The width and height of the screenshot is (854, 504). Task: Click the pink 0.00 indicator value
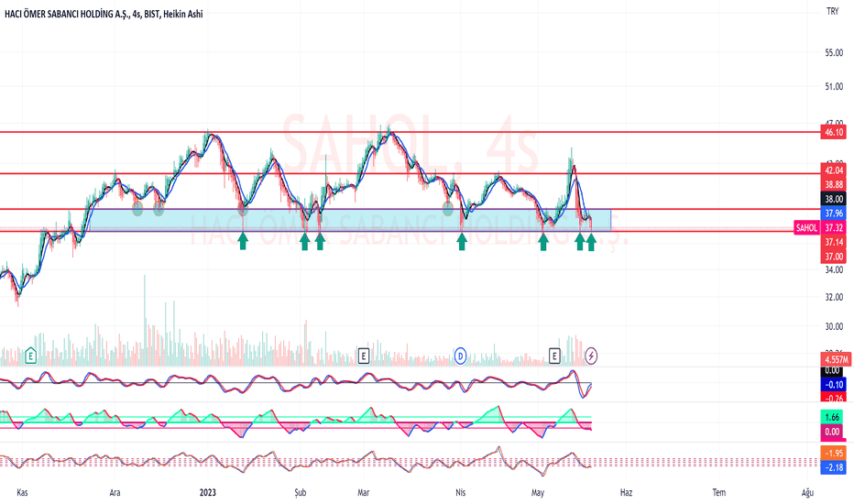[832, 433]
